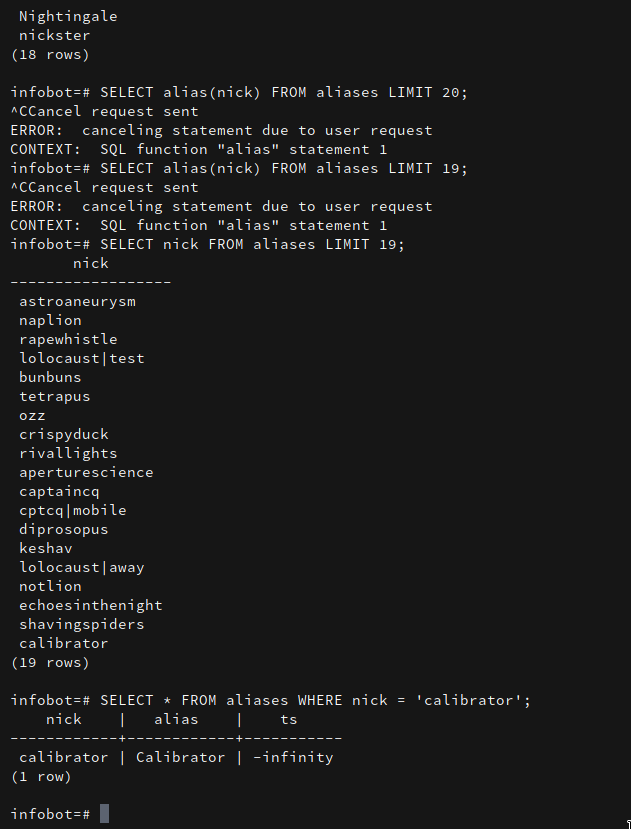Click the '(18 rows)' count line
The image size is (631, 829).
[50, 55]
